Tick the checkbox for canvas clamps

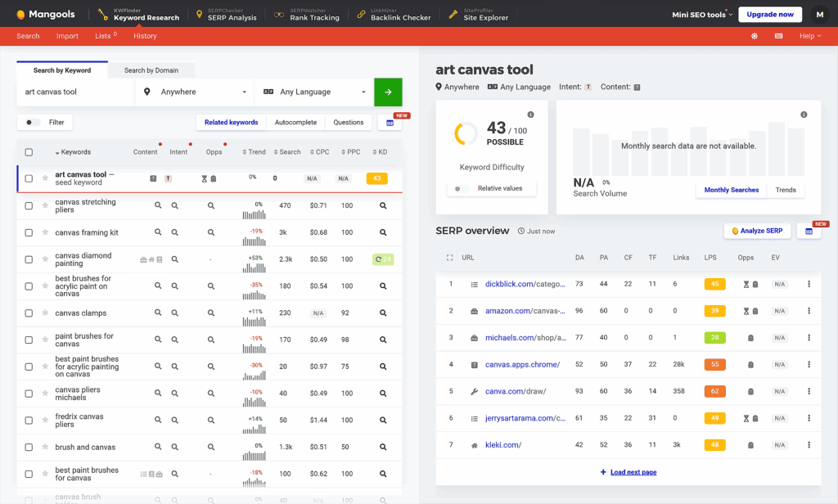click(x=29, y=313)
